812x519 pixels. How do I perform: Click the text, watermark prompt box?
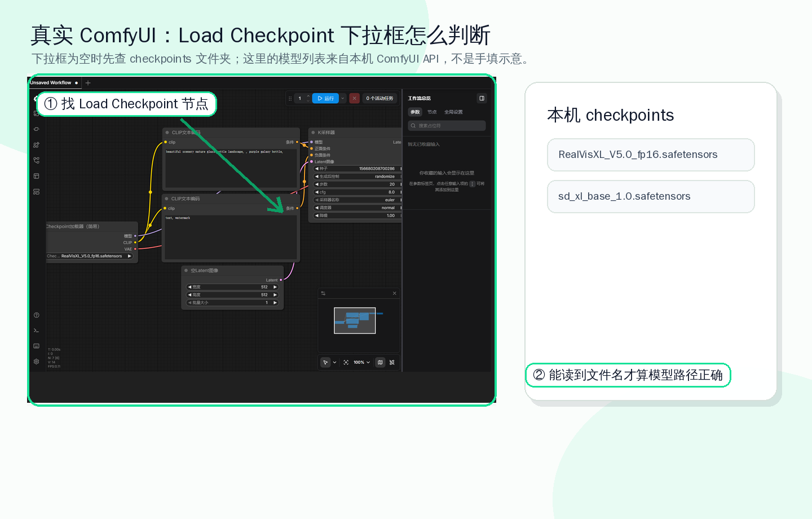pyautogui.click(x=230, y=236)
